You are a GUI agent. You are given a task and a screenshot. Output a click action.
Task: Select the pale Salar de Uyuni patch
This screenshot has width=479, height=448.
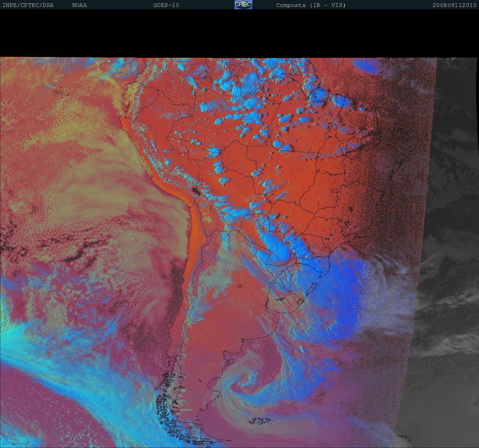tap(207, 219)
